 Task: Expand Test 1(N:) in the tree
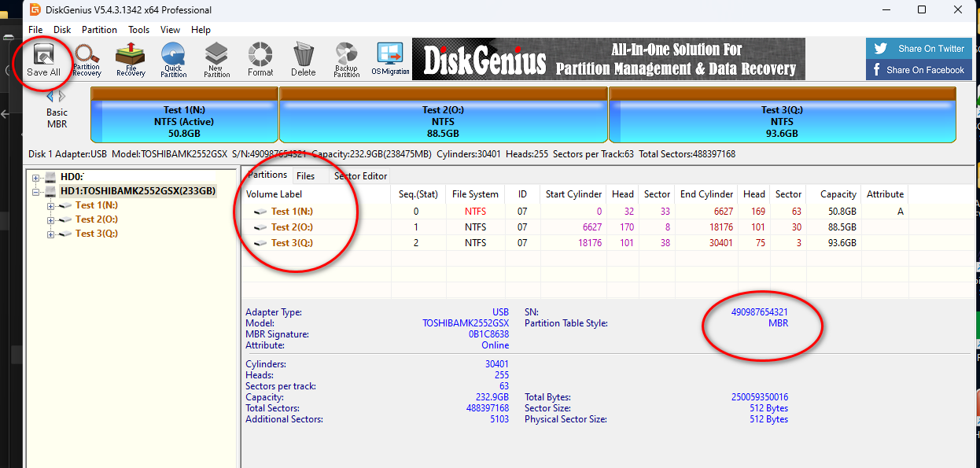point(51,205)
